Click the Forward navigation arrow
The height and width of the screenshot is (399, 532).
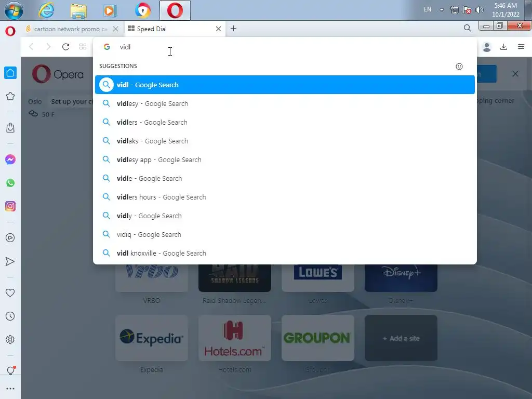48,47
